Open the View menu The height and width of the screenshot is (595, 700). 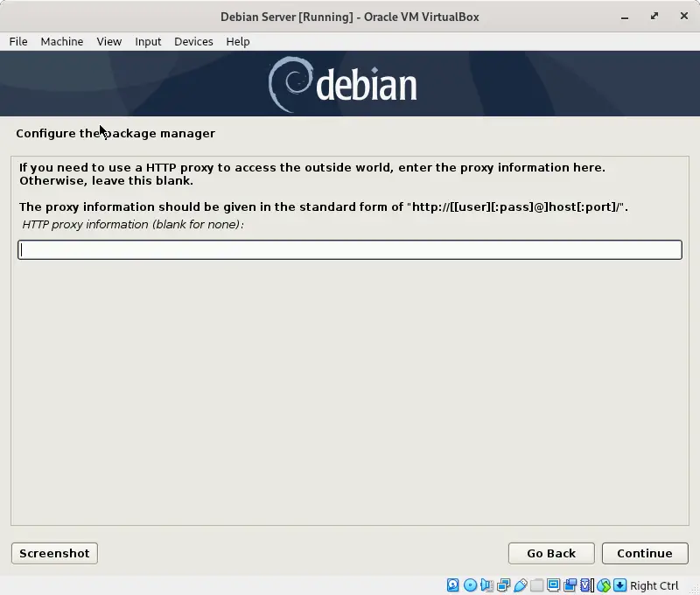point(108,41)
